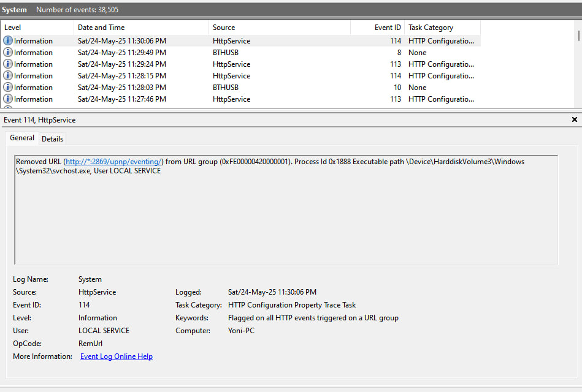
Task: Close the Event 114 details pane
Action: point(575,119)
